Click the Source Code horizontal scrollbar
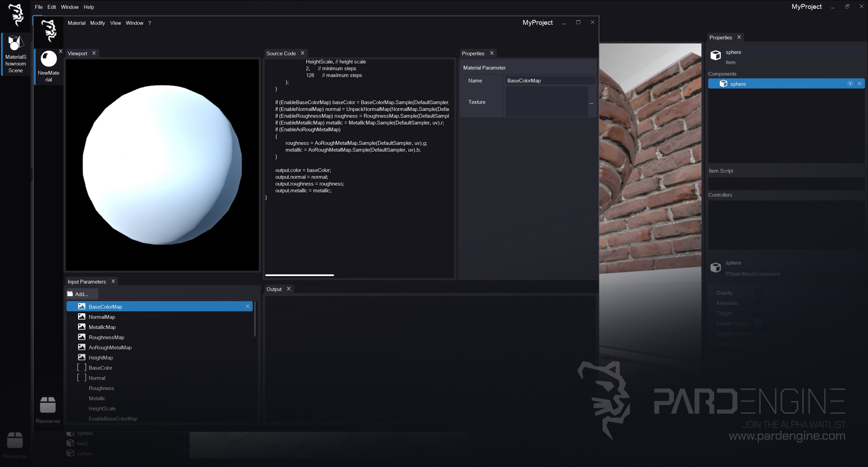 (300, 275)
